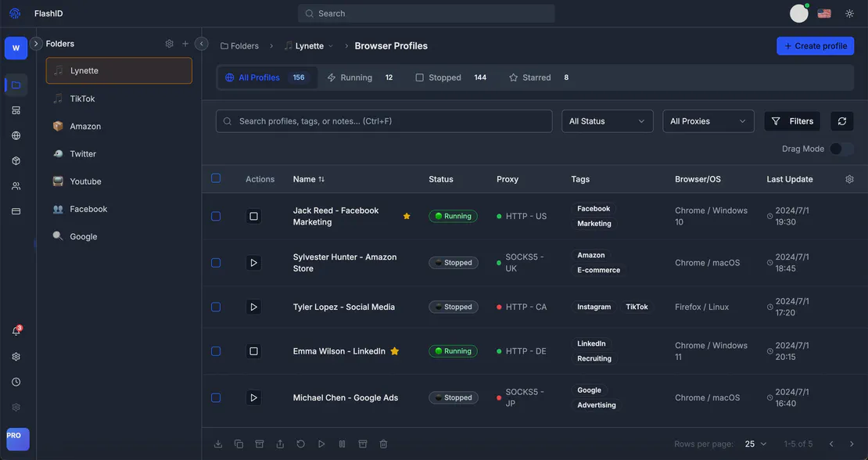This screenshot has width=868, height=460.
Task: Open the table column settings gear
Action: 850,179
